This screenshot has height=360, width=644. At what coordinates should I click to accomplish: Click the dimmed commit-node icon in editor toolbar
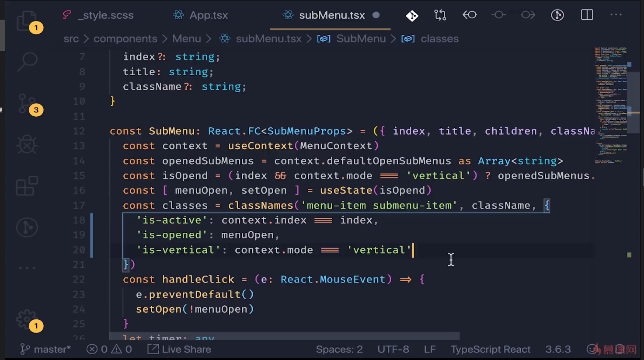pos(499,15)
